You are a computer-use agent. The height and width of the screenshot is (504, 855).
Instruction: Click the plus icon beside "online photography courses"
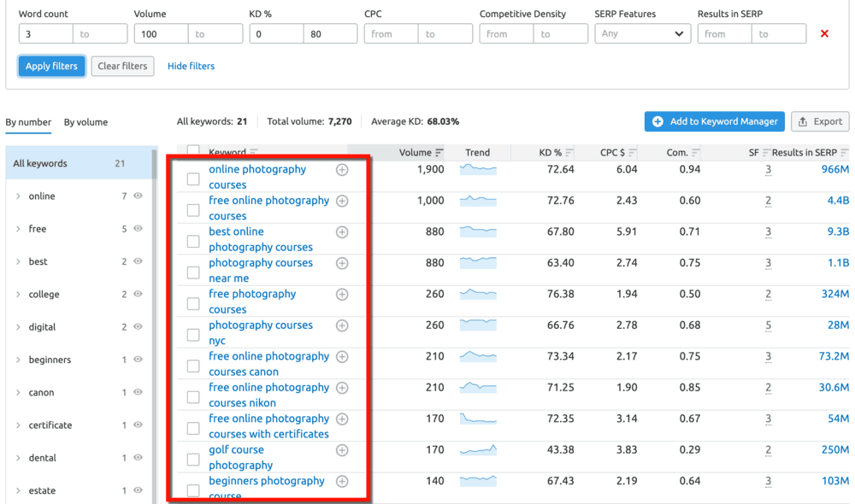click(342, 169)
